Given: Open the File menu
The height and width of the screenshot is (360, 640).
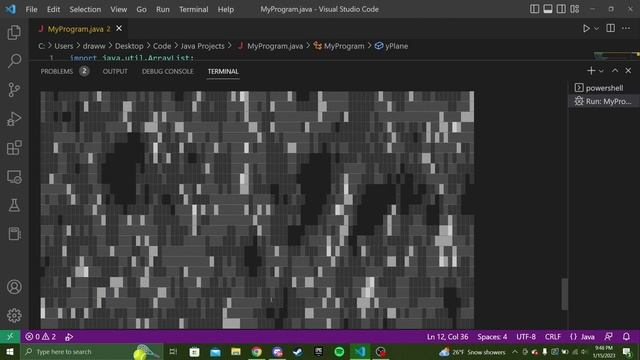Looking at the screenshot, I should coord(31,9).
